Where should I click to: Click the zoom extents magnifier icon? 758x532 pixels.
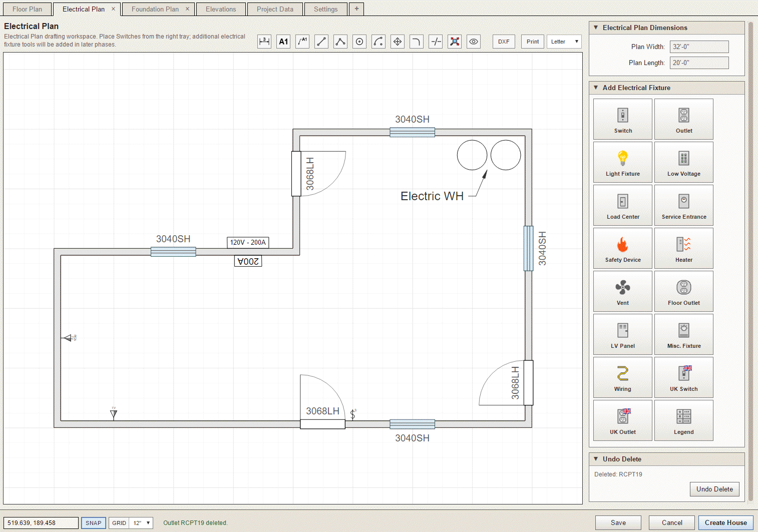tap(455, 42)
